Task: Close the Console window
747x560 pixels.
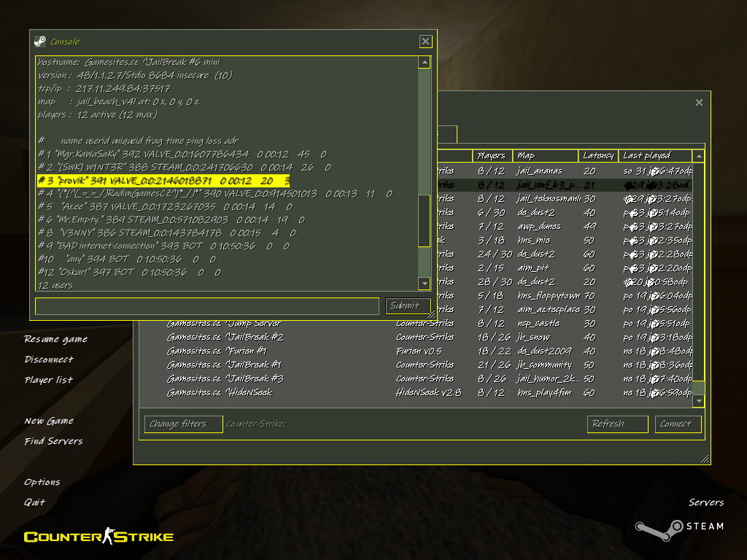Action: point(425,42)
